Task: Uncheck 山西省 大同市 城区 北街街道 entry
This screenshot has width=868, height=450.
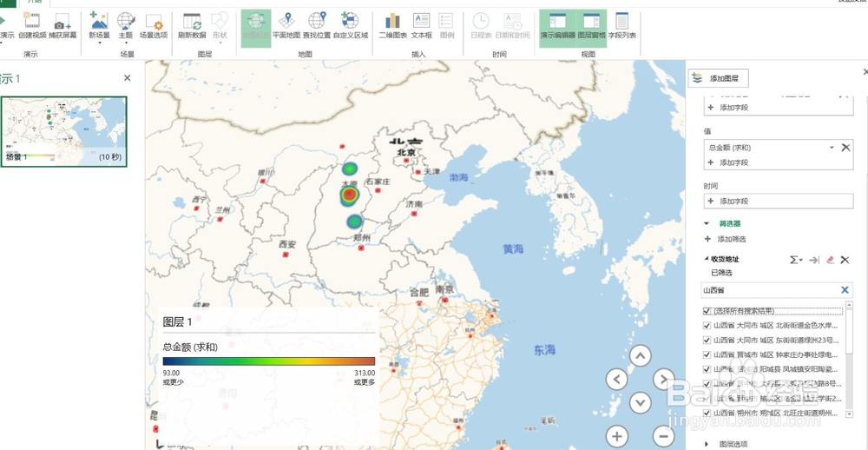Action: (x=707, y=326)
